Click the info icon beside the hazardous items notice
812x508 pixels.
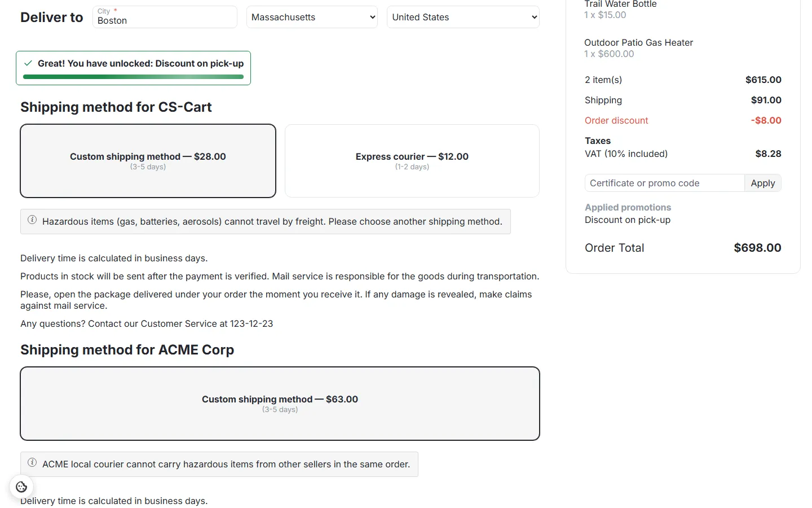[32, 220]
